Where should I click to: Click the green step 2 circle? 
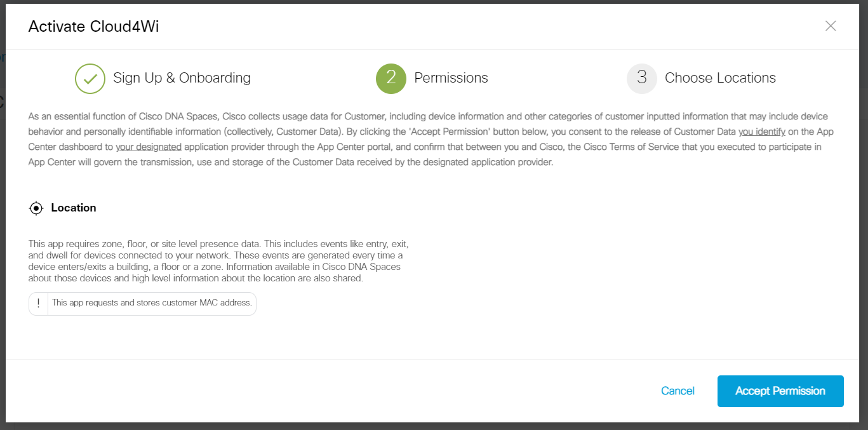[391, 79]
